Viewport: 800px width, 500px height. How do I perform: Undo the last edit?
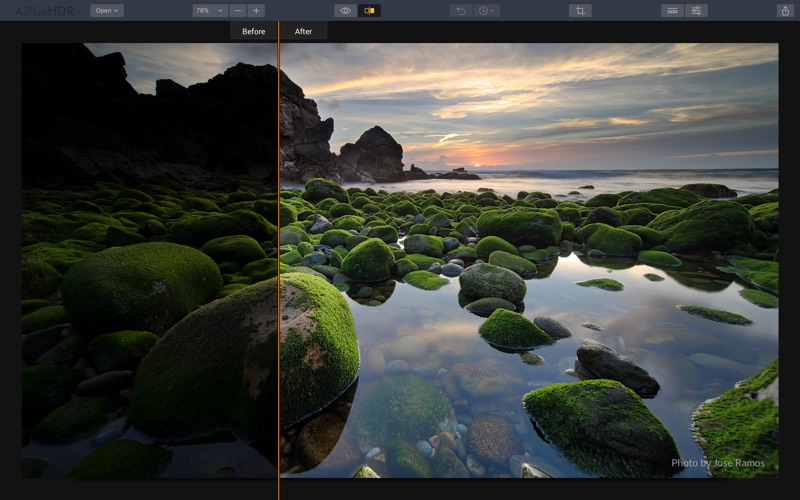[461, 10]
